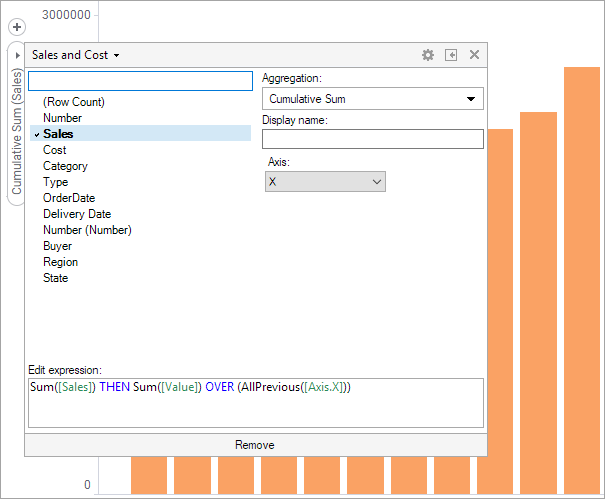Click the tallest orange bar in chart

coord(581,280)
